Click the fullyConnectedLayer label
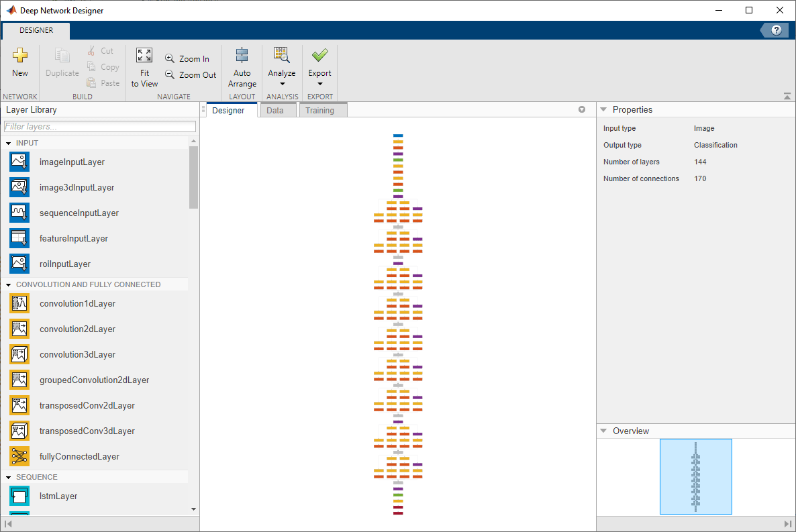The width and height of the screenshot is (796, 532). coord(79,456)
